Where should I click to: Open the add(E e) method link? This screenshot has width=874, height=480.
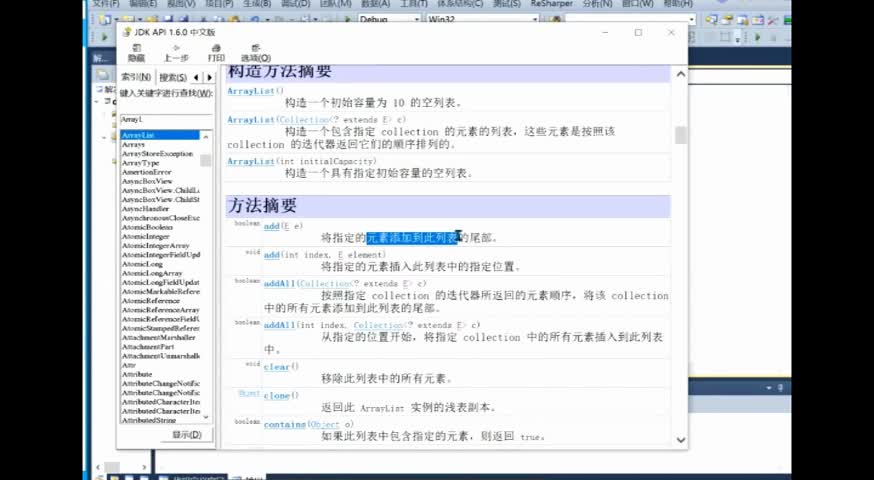click(x=271, y=226)
